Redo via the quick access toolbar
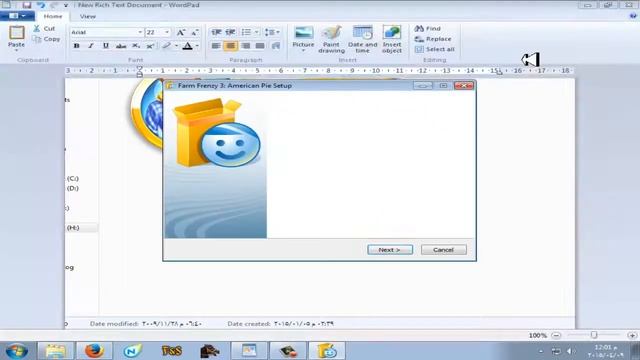The height and width of the screenshot is (360, 640). click(x=53, y=5)
